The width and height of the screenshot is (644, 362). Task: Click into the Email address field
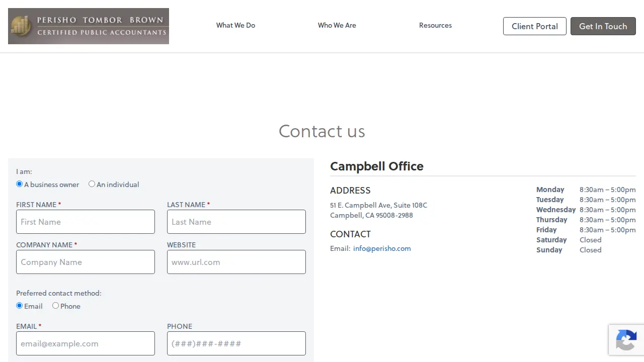(86, 343)
